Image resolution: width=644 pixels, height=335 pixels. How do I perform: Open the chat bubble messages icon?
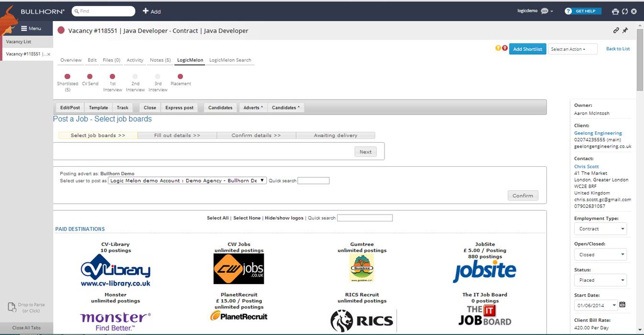click(544, 11)
